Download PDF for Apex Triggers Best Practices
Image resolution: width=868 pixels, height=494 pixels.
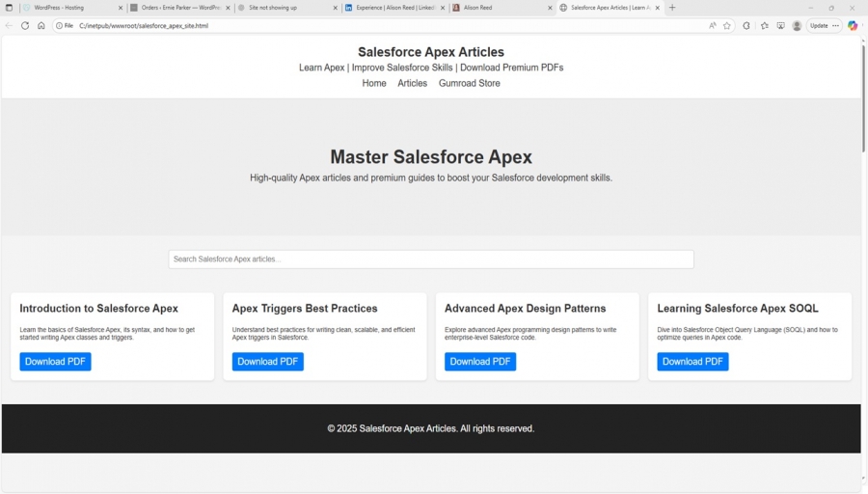pos(268,362)
